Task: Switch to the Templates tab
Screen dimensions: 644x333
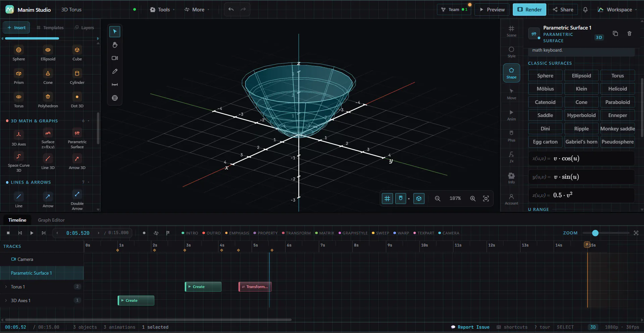Action: click(50, 27)
